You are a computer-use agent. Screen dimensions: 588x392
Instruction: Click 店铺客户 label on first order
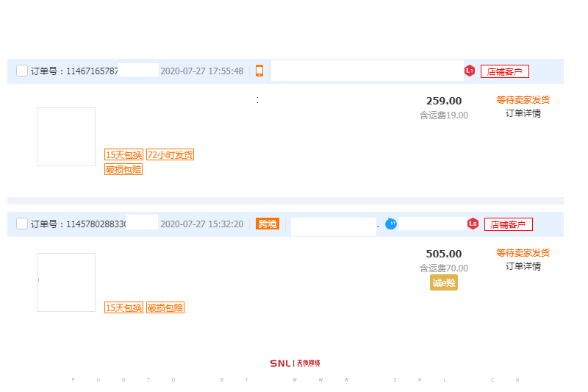click(x=505, y=71)
